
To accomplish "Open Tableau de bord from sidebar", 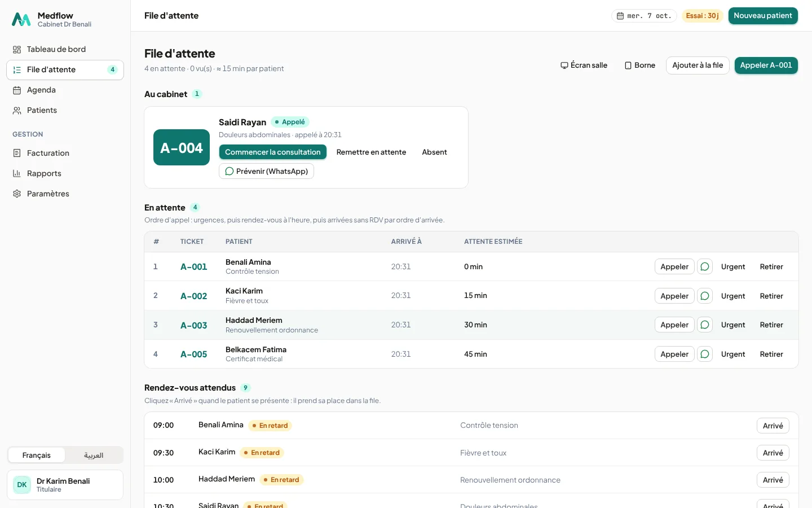I will [x=65, y=49].
